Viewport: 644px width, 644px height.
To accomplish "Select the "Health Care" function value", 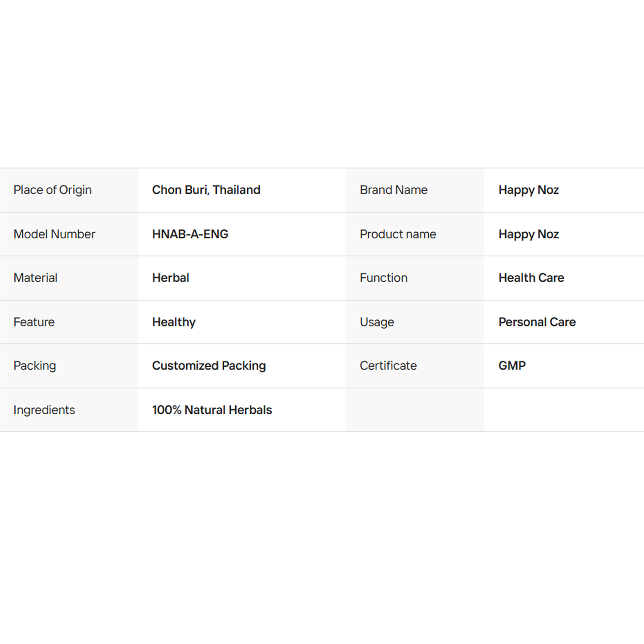I will pos(531,278).
